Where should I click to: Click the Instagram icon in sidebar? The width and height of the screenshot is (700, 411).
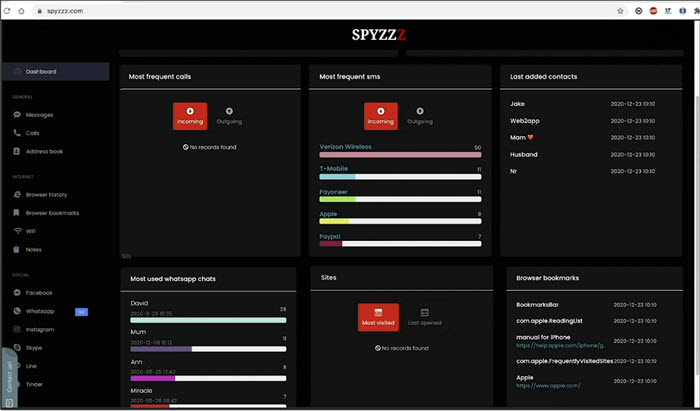point(17,329)
